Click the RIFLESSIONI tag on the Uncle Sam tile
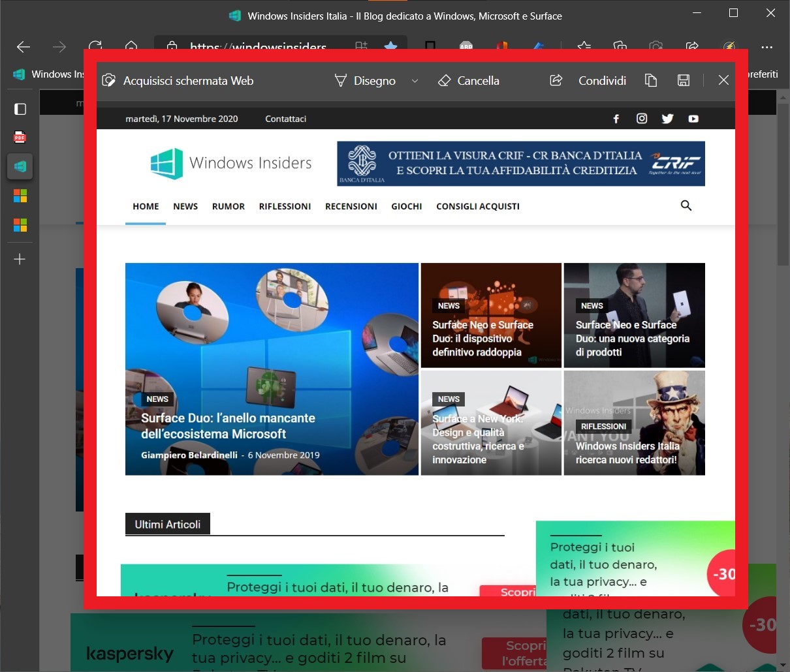 click(603, 427)
